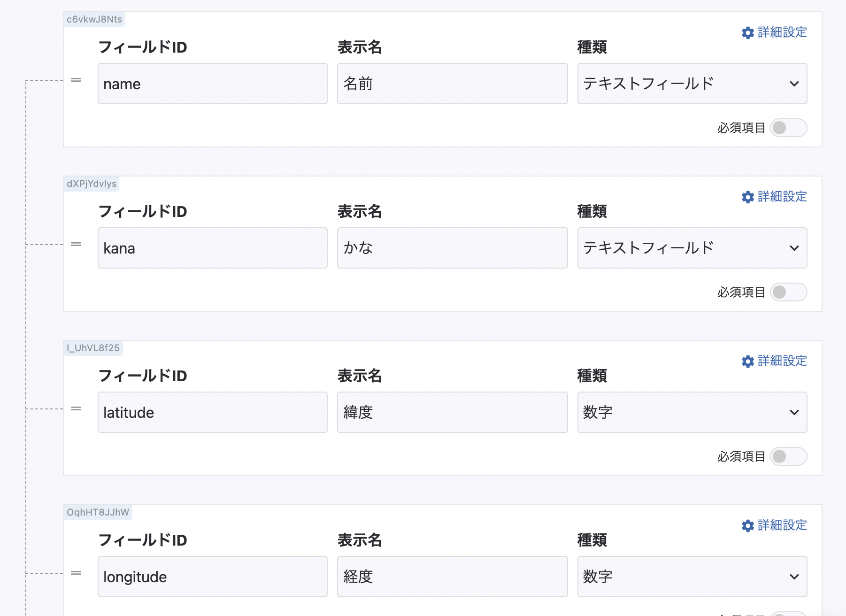
Task: Open 詳細設定 gear for kana field
Action: click(774, 197)
